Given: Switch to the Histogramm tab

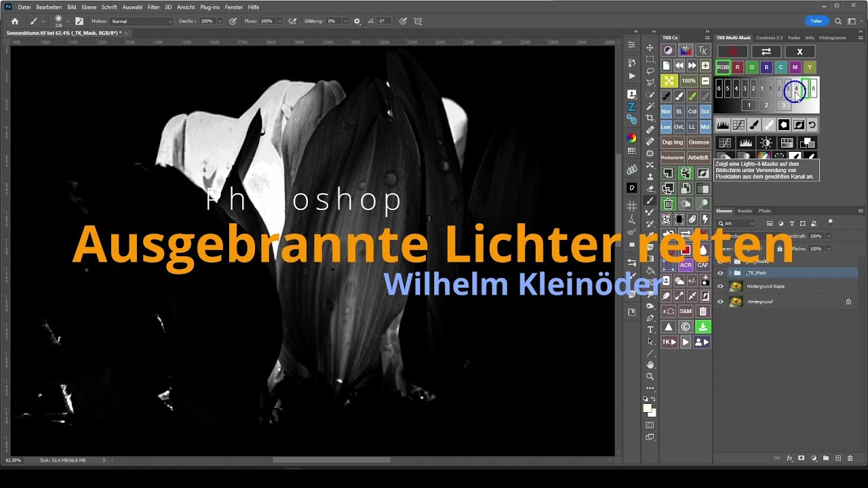Looking at the screenshot, I should point(833,37).
